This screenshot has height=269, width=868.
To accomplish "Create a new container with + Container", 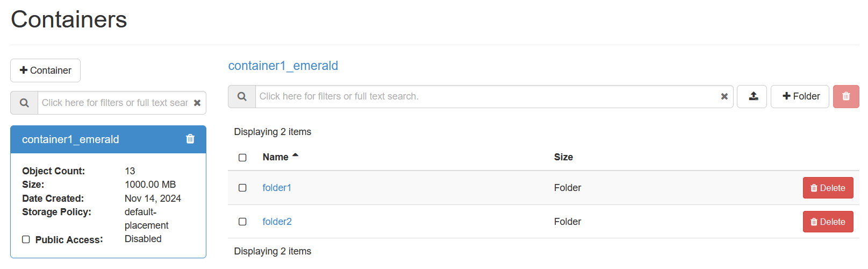I will coord(46,70).
